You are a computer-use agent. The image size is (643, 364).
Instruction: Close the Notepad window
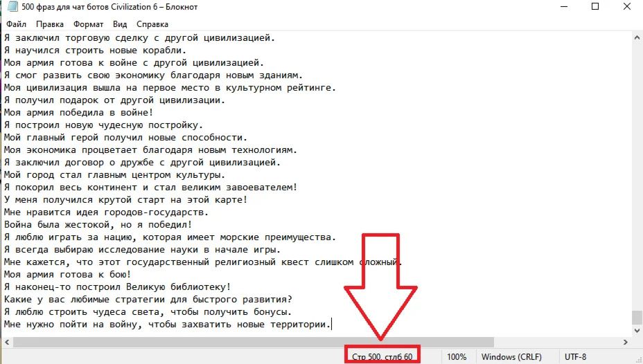[627, 6]
